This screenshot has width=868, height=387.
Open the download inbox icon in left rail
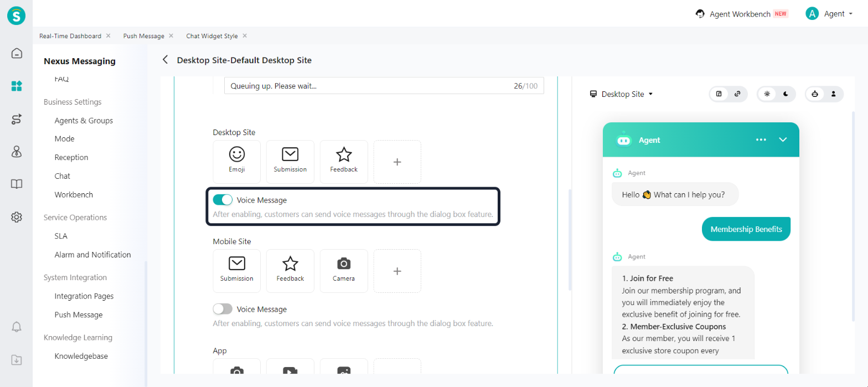(17, 360)
